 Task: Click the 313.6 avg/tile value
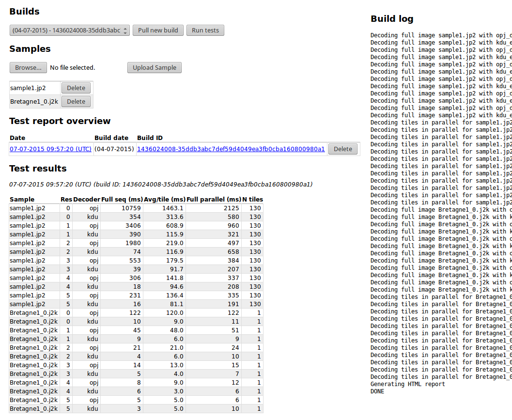175,217
